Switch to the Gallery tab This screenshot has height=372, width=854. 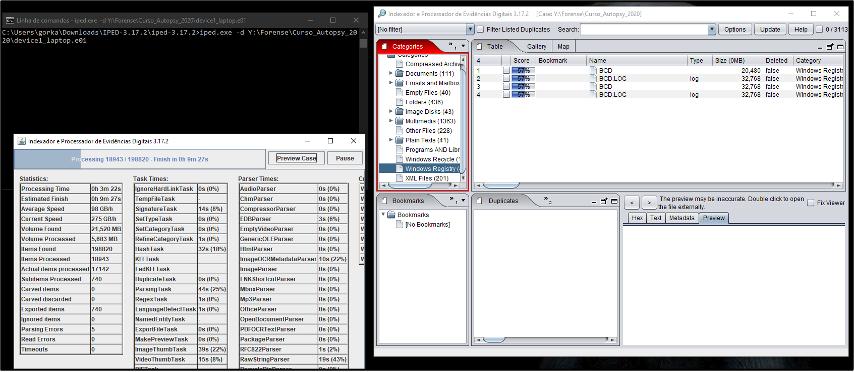coord(536,47)
